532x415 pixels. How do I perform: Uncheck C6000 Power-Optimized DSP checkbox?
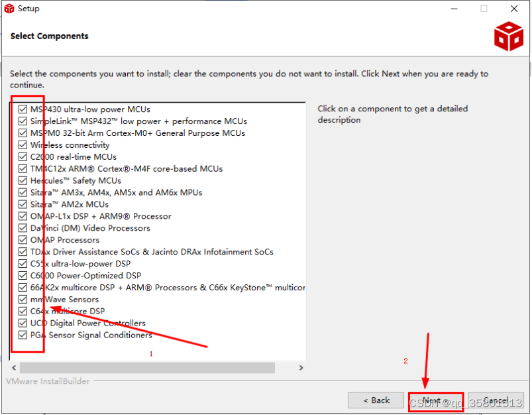point(23,275)
